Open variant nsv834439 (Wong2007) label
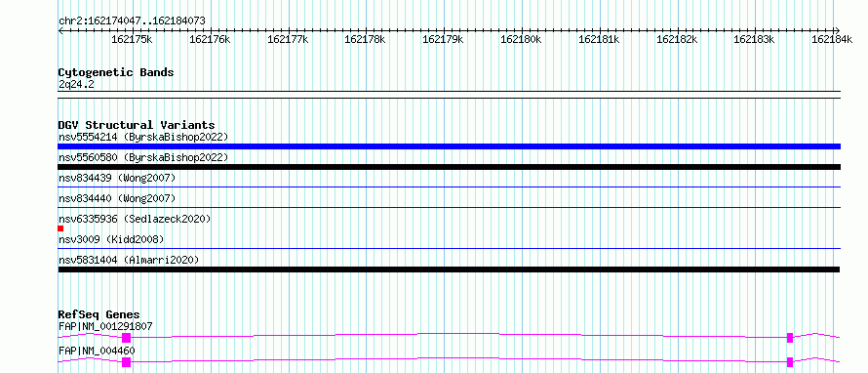Viewport: 868px width, 373px height. point(117,178)
